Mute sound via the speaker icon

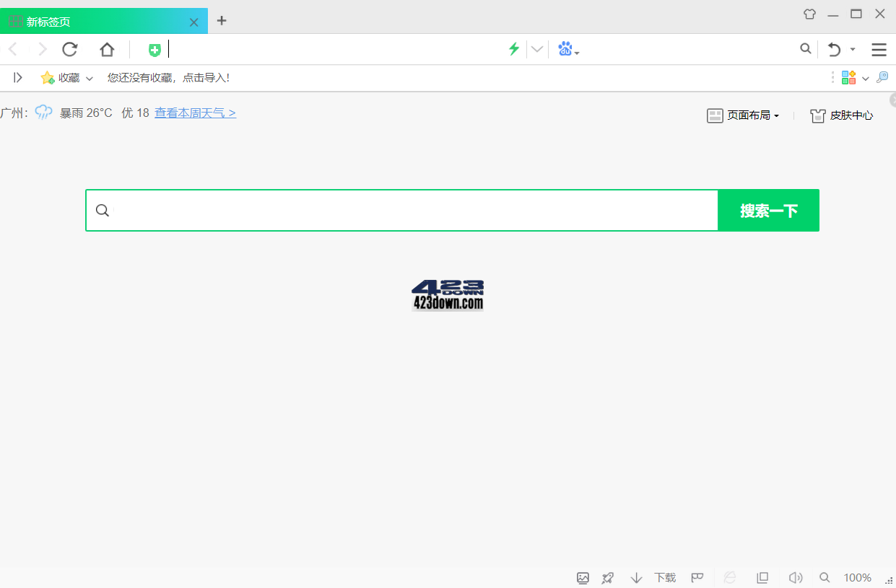click(795, 577)
